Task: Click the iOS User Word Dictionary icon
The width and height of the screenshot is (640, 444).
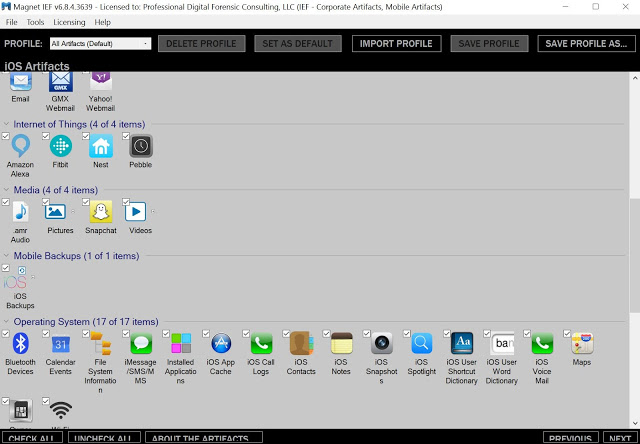Action: point(502,343)
